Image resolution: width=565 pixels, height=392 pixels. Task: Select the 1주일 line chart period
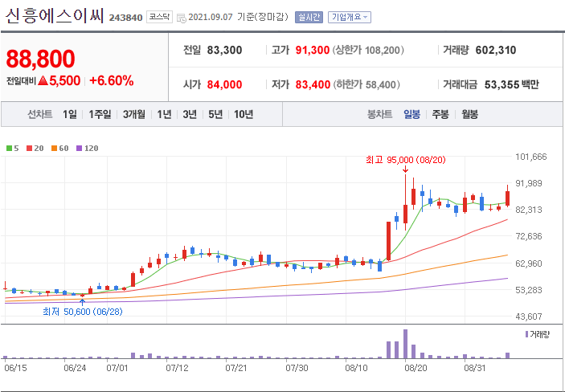coord(100,115)
